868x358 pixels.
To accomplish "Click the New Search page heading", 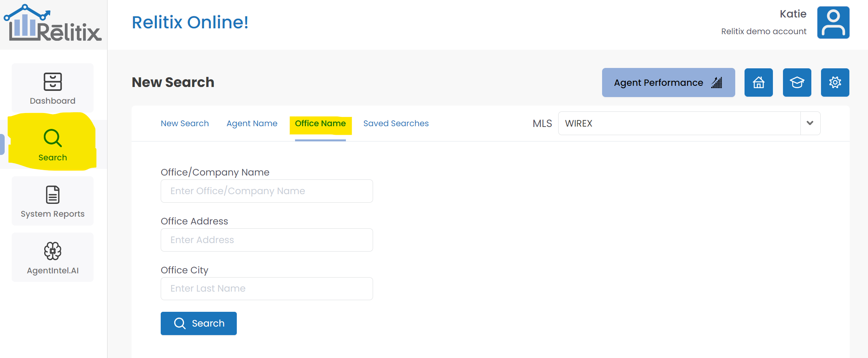I will 173,82.
